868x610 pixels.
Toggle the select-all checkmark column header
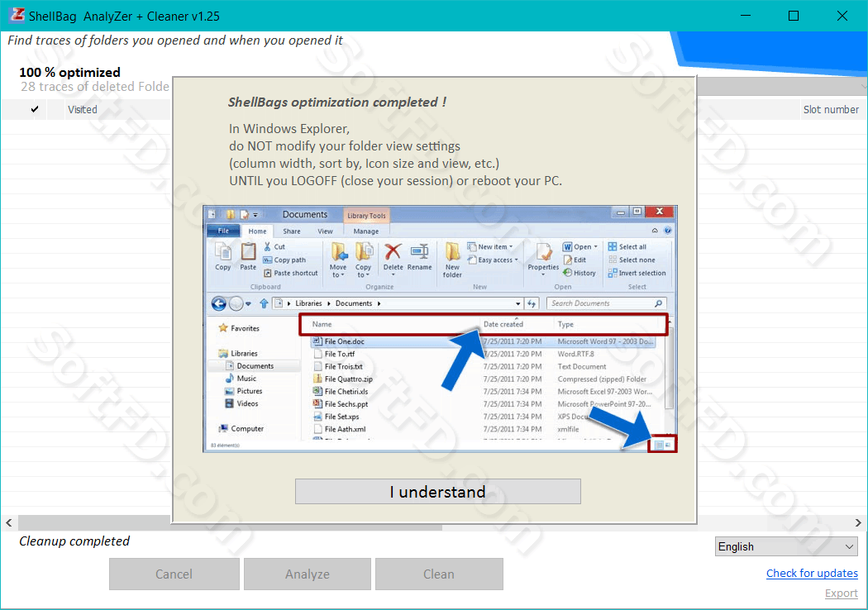[x=35, y=110]
